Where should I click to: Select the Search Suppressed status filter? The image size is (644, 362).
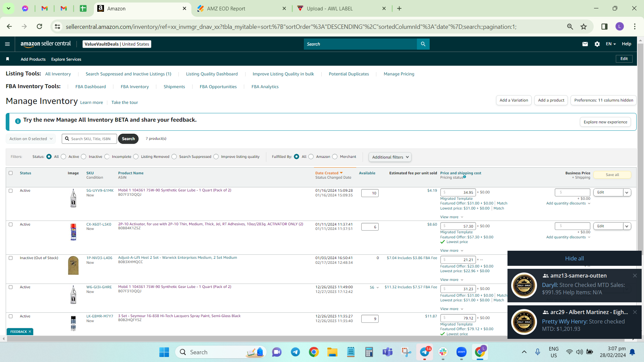174,157
